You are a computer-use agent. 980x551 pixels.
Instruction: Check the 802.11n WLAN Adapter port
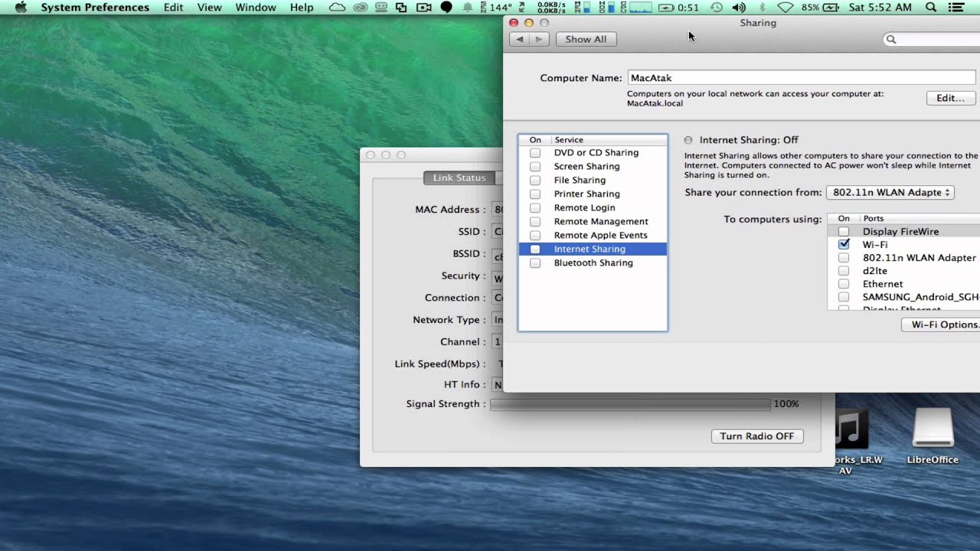844,258
